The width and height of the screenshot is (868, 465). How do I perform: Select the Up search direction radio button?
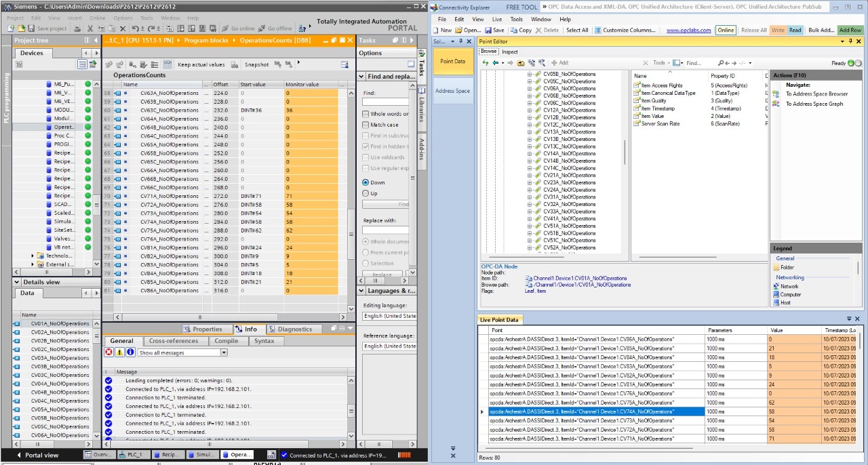point(366,193)
